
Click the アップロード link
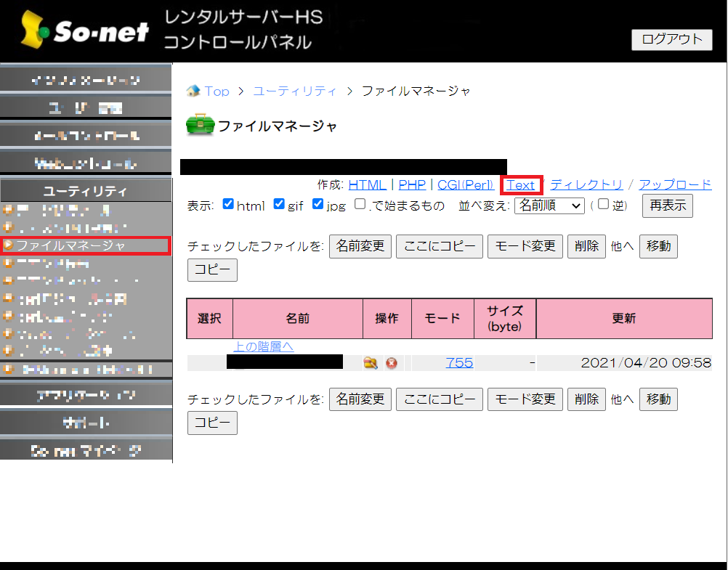(x=675, y=185)
